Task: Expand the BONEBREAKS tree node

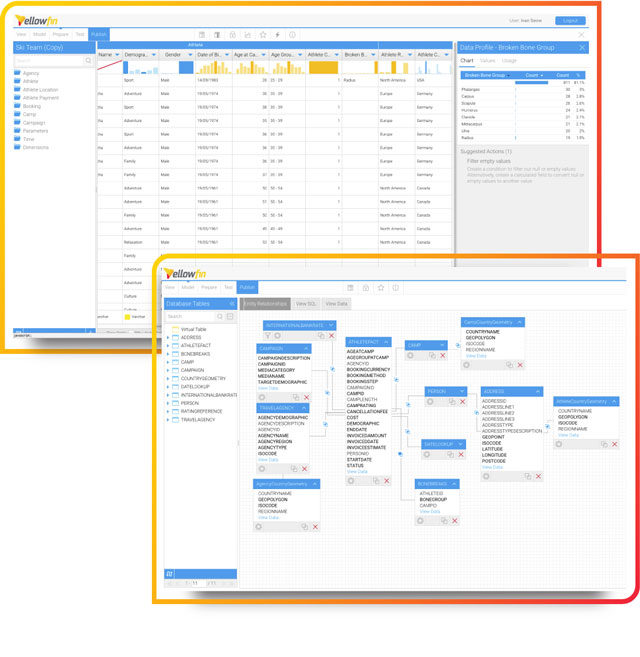Action: [x=168, y=354]
